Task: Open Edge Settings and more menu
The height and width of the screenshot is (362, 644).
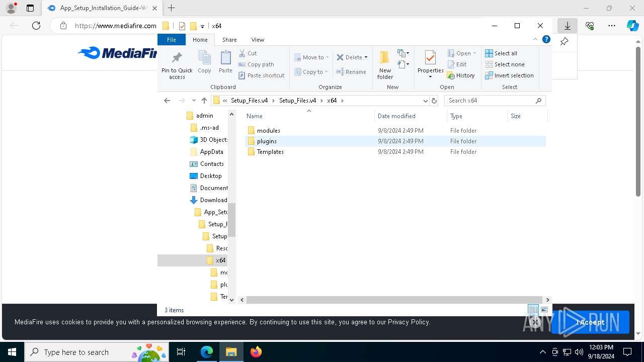Action: [x=612, y=26]
